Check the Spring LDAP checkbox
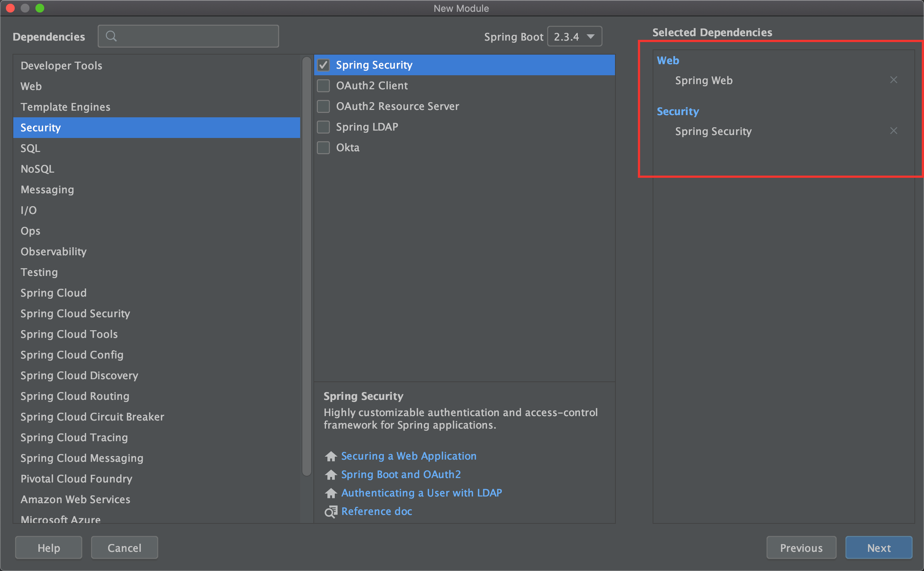Screen dimensions: 924x571 click(x=323, y=127)
